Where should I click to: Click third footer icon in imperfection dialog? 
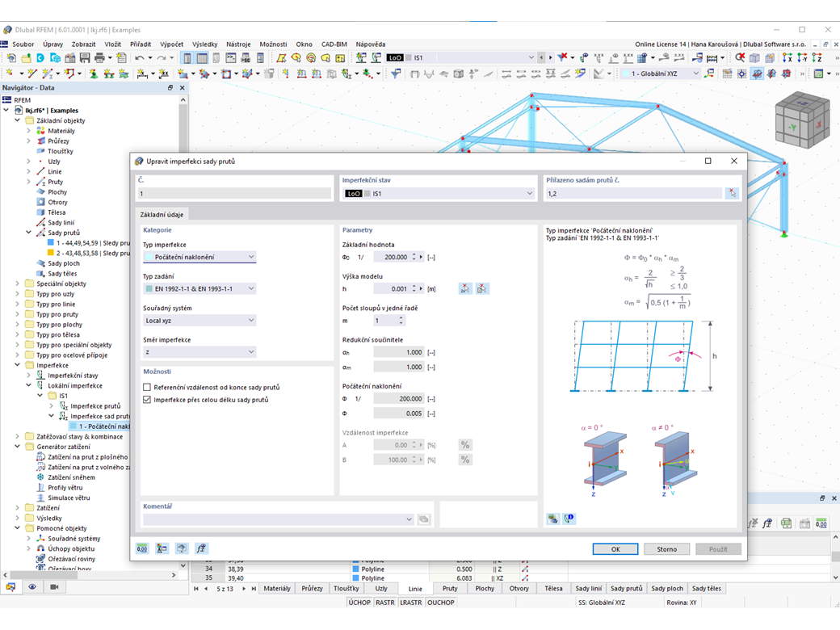(x=182, y=548)
